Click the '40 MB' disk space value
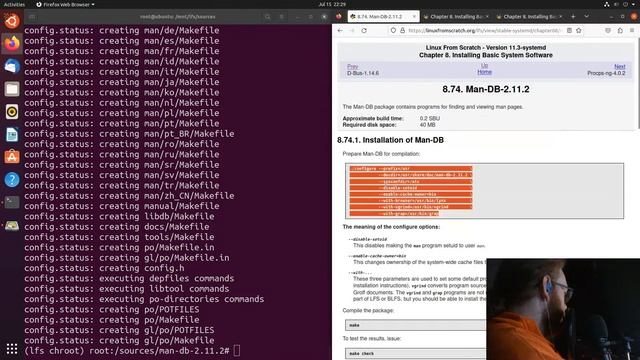Screen dimensions: 640x360 427,125
